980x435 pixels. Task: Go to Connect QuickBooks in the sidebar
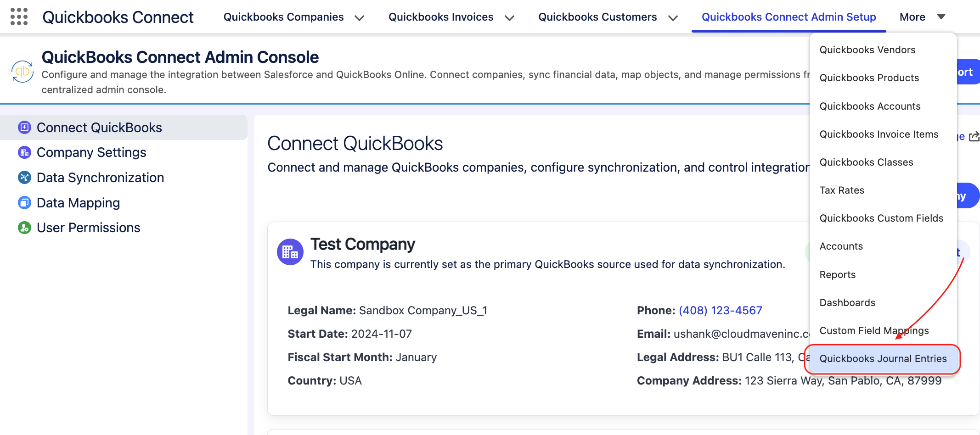point(124,127)
